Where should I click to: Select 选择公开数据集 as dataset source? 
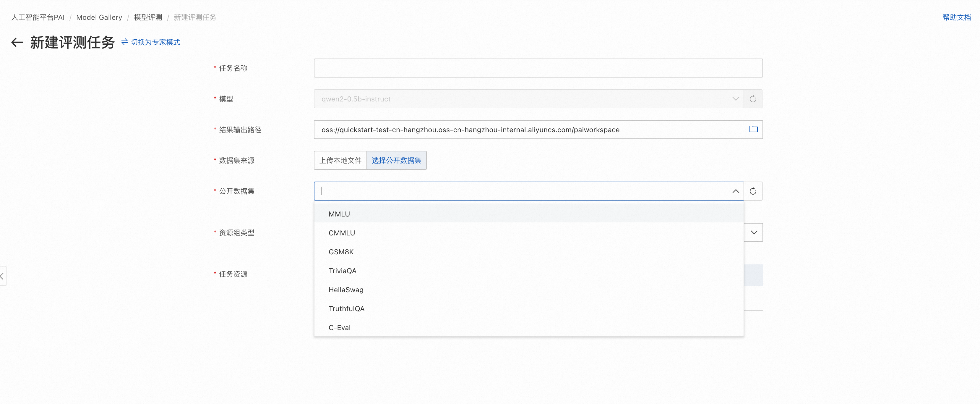[x=396, y=160]
